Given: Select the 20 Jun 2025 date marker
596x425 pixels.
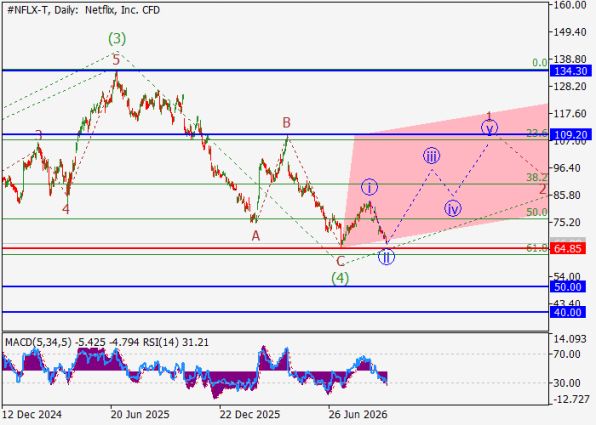Looking at the screenshot, I should [x=140, y=414].
